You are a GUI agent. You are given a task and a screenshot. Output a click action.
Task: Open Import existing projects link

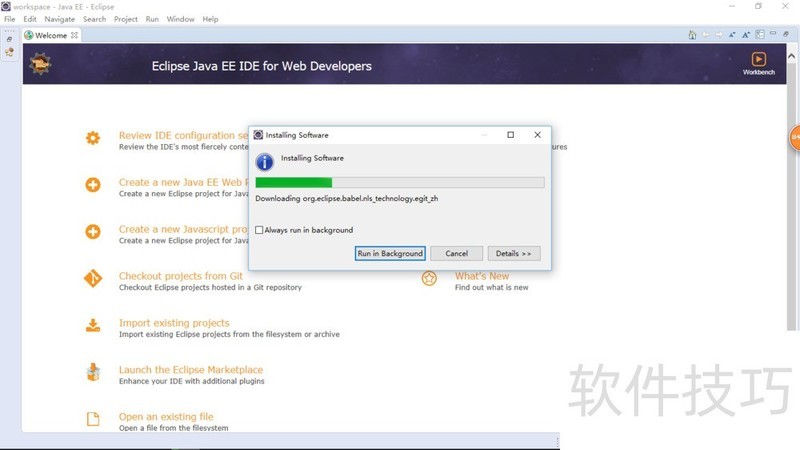(x=174, y=323)
